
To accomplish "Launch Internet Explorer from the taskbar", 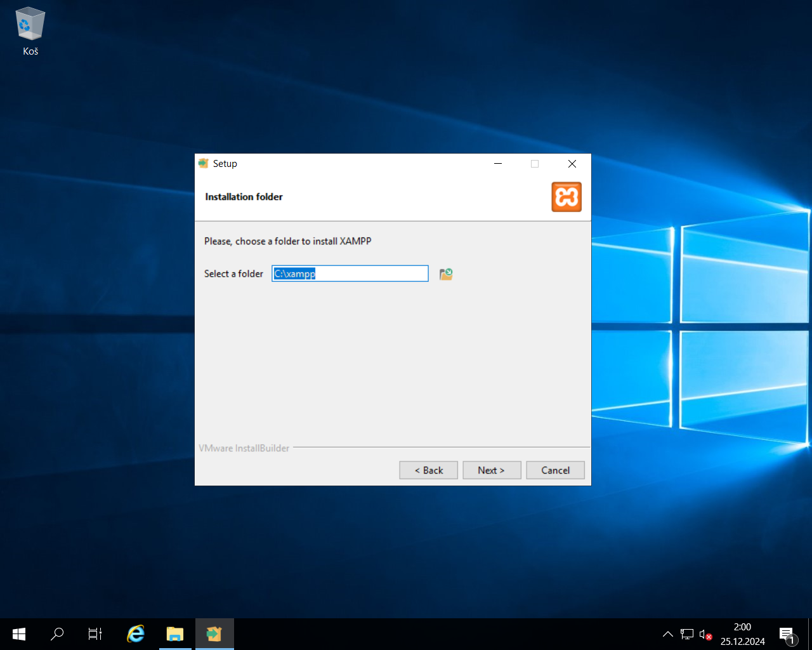I will pos(135,633).
